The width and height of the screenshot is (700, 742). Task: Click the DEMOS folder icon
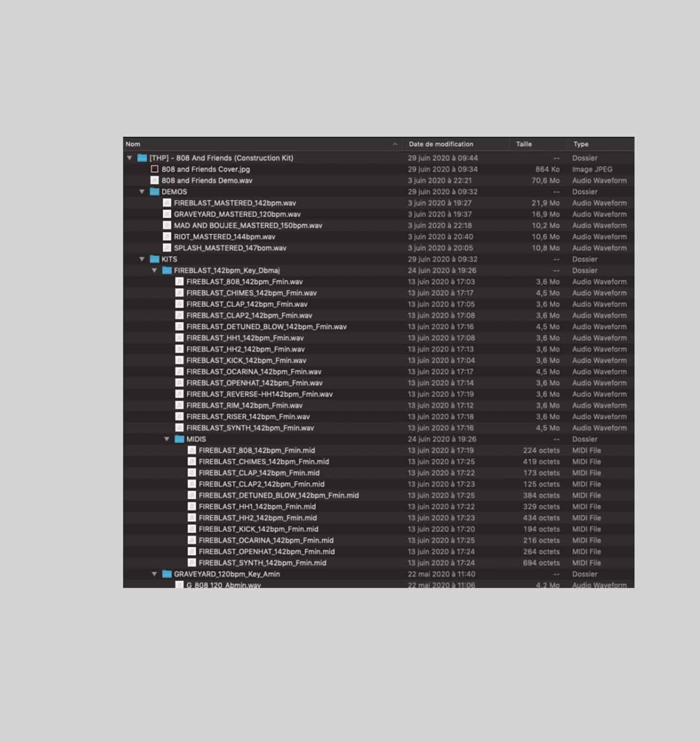tap(155, 192)
